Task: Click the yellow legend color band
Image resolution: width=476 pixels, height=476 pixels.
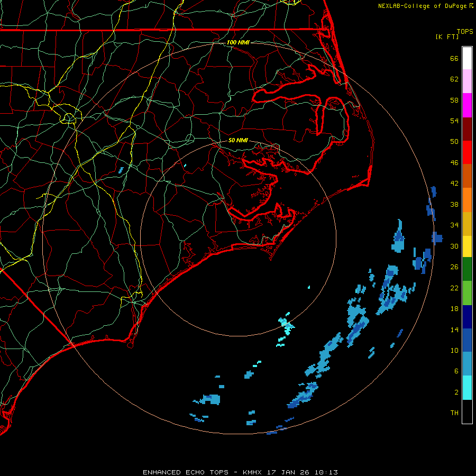Action: pos(467,246)
